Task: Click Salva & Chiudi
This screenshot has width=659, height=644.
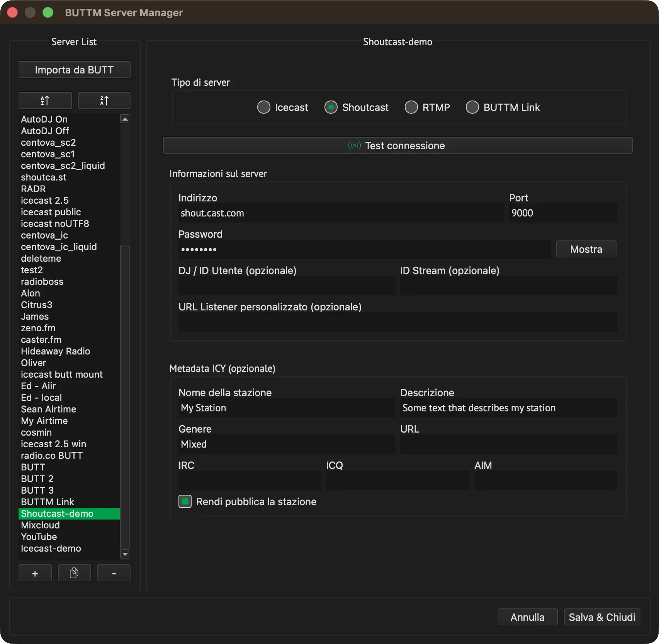Action: [602, 617]
